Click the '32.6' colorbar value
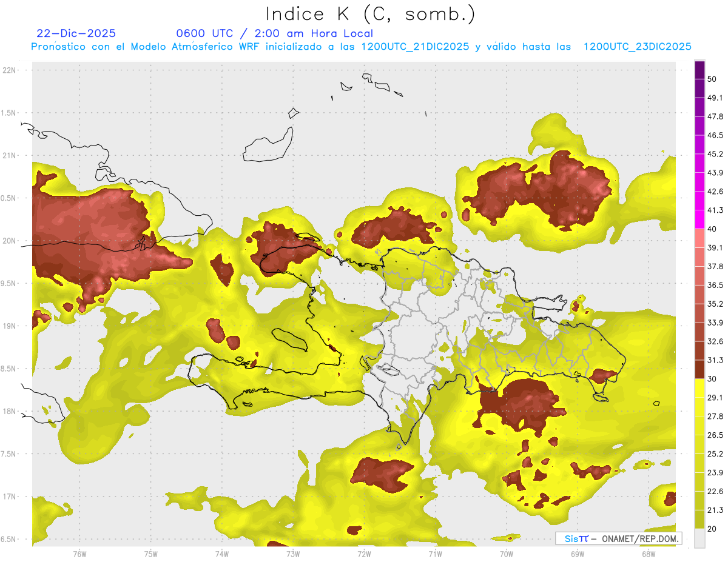 click(715, 341)
